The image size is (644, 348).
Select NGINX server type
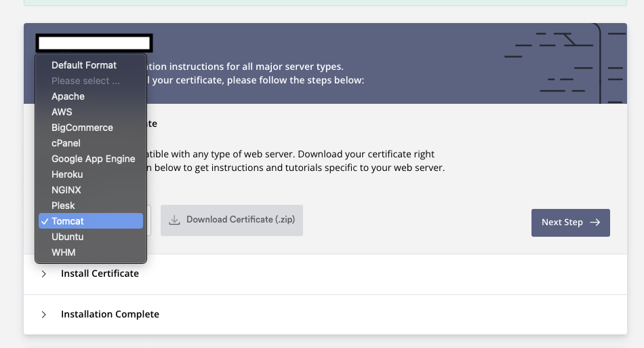tap(91, 190)
